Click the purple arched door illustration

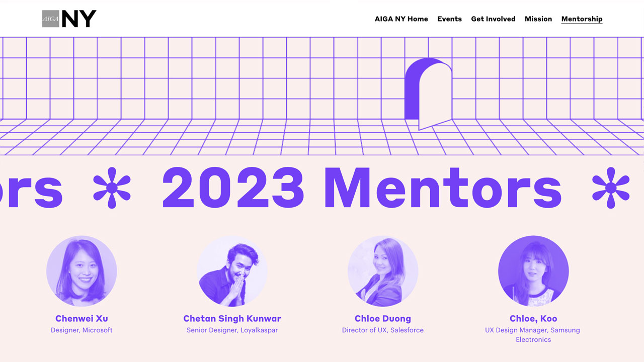tap(428, 94)
